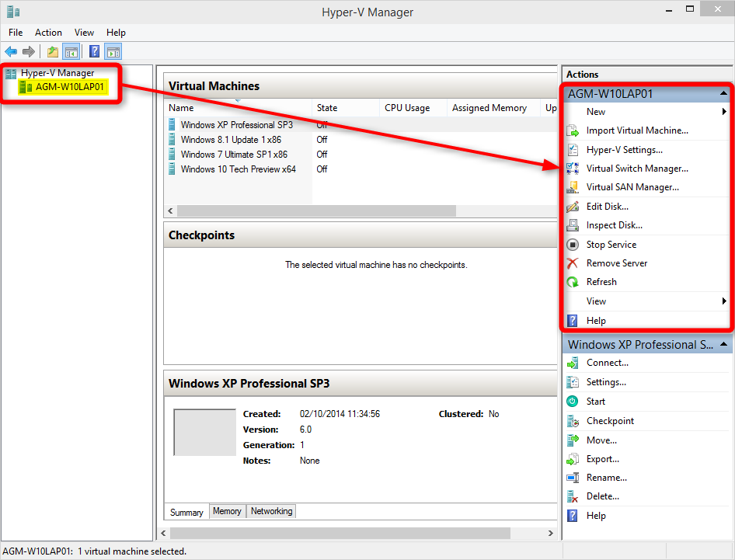Click the green Start power icon
Viewport: 735px width, 560px height.
[x=573, y=402]
